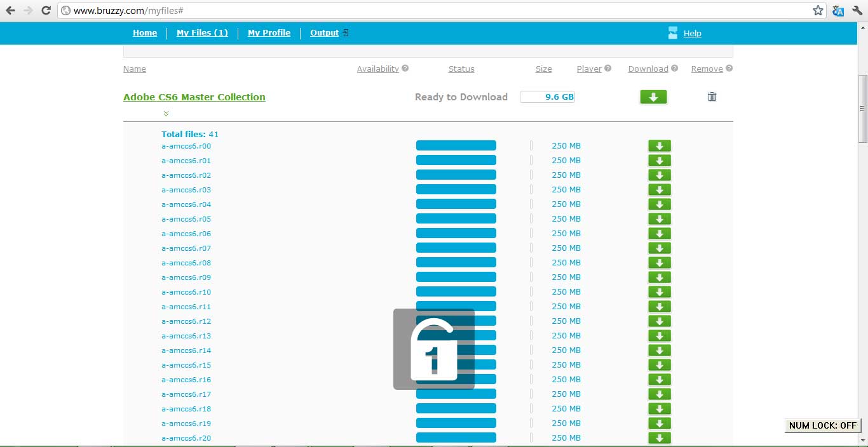Click file name a-amccs6.r20

[186, 438]
